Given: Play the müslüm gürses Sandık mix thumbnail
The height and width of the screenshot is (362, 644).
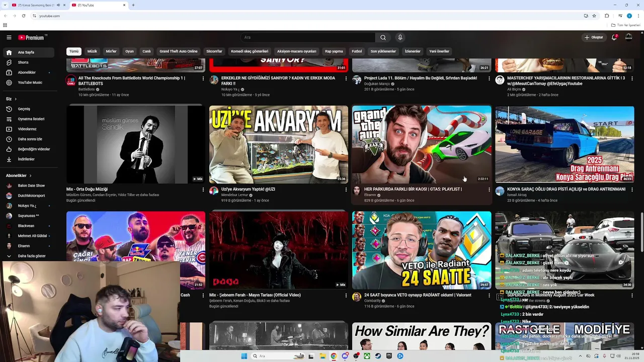Looking at the screenshot, I should click(136, 144).
